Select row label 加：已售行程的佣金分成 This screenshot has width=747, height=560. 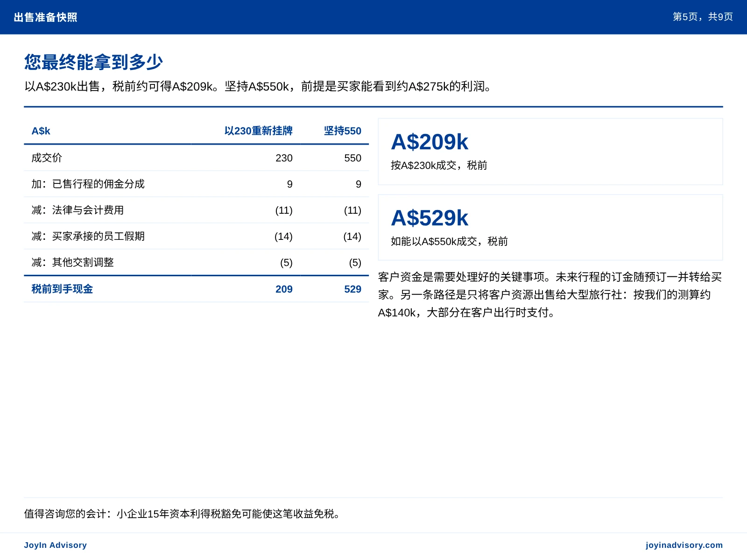[88, 184]
